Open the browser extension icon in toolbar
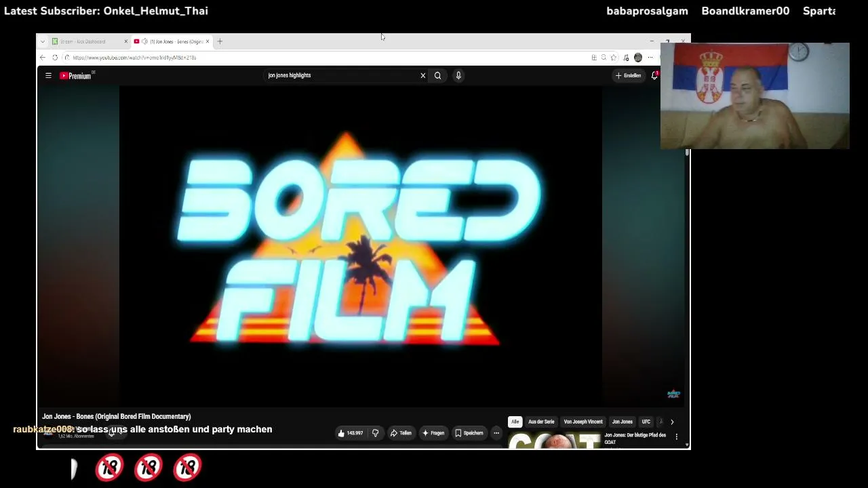Screen dimensions: 868x488 [x=626, y=58]
